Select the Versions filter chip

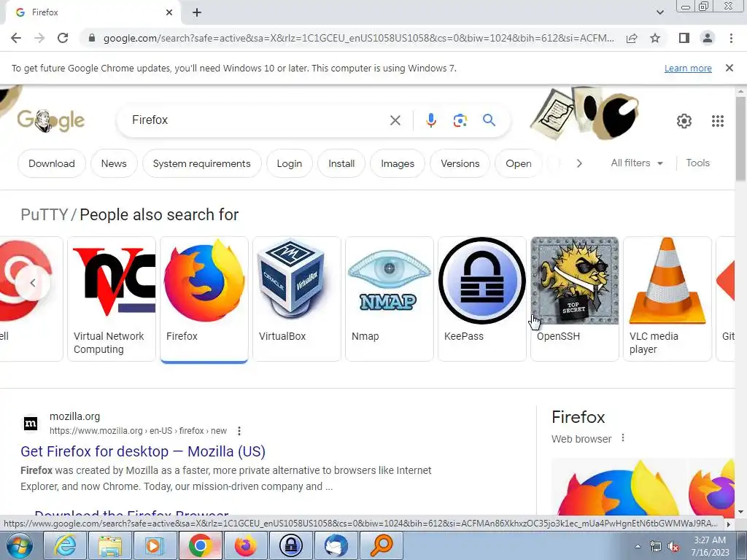tap(460, 163)
